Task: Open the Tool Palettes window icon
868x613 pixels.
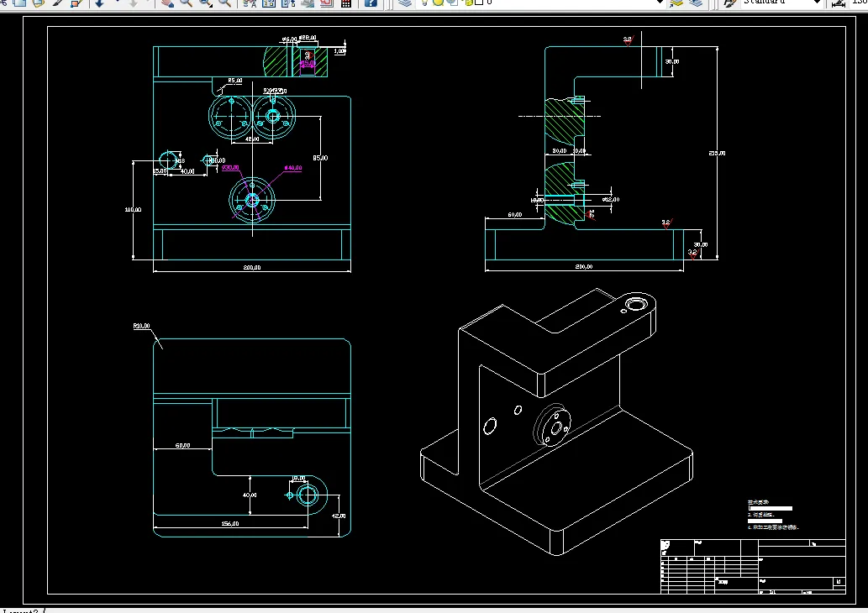Action: 288,3
